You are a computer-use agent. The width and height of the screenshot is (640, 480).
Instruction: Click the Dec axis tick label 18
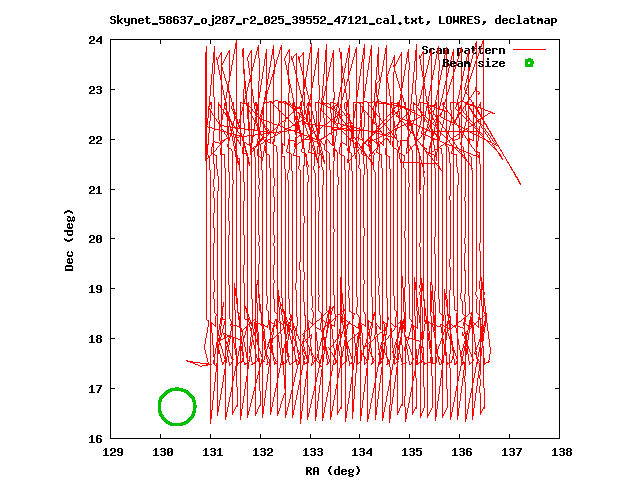(x=96, y=339)
